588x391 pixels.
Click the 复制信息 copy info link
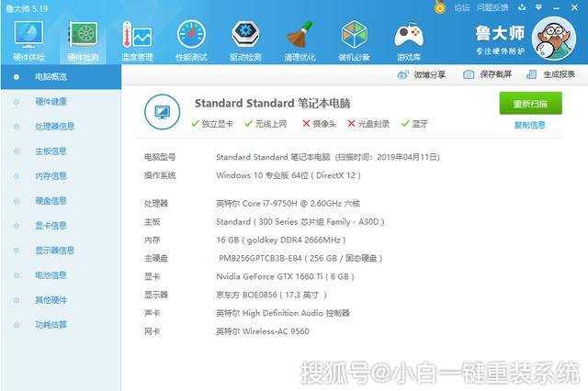point(529,125)
